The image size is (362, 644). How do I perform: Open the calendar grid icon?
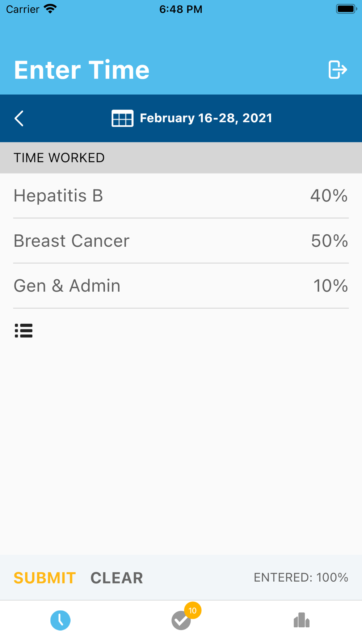(122, 118)
